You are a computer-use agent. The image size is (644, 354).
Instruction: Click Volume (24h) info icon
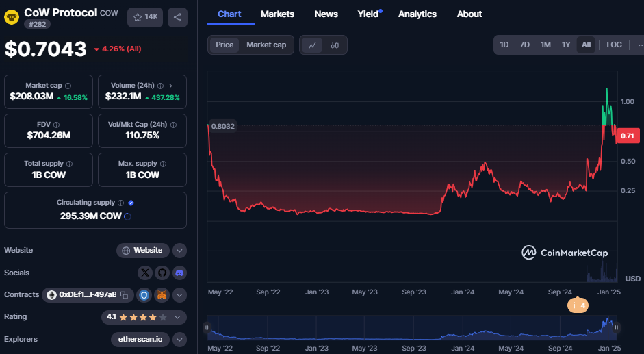click(161, 86)
